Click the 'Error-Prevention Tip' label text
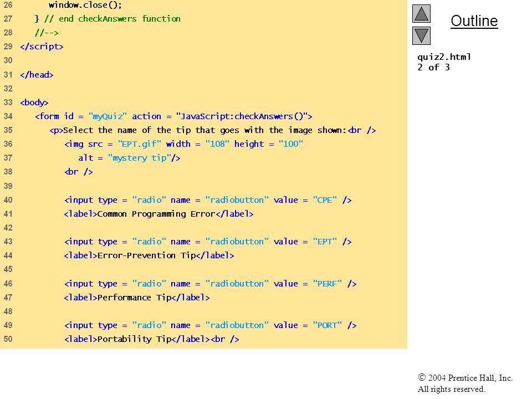Image resolution: width=532 pixels, height=399 pixels. pos(146,255)
